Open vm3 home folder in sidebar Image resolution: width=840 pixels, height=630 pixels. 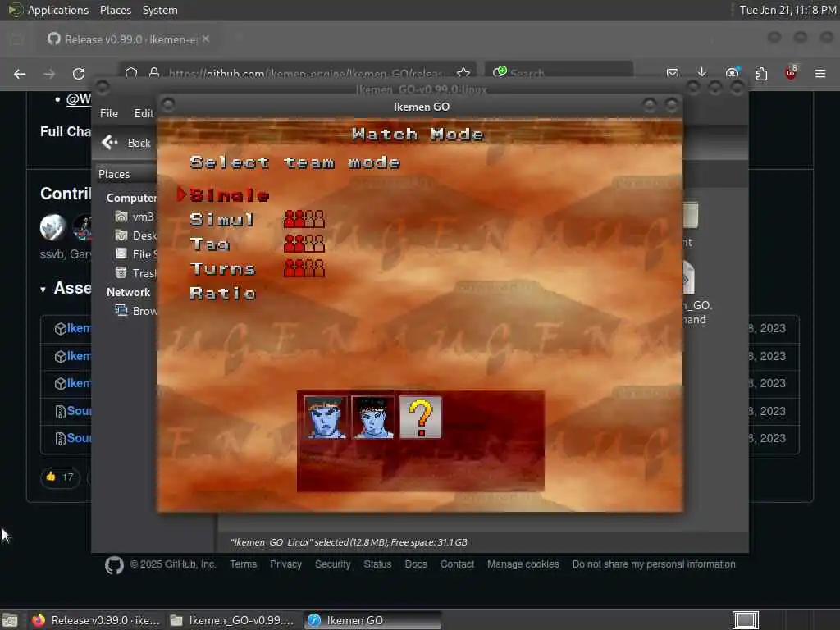(x=135, y=217)
